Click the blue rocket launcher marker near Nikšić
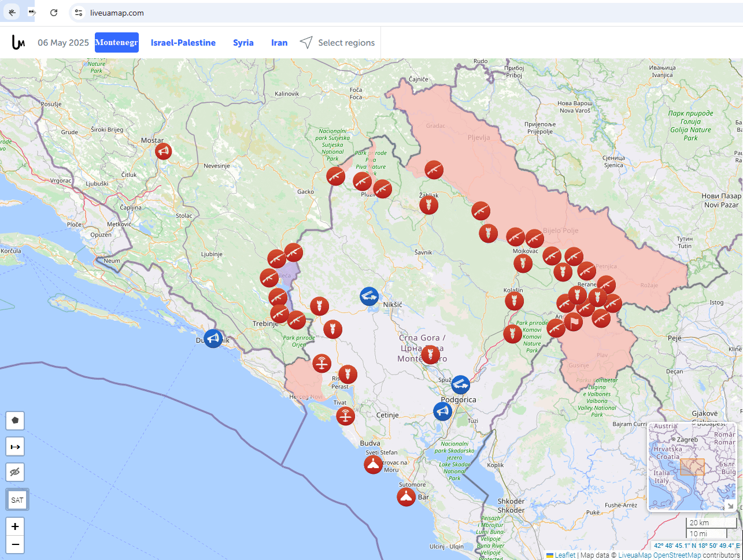 [x=369, y=296]
